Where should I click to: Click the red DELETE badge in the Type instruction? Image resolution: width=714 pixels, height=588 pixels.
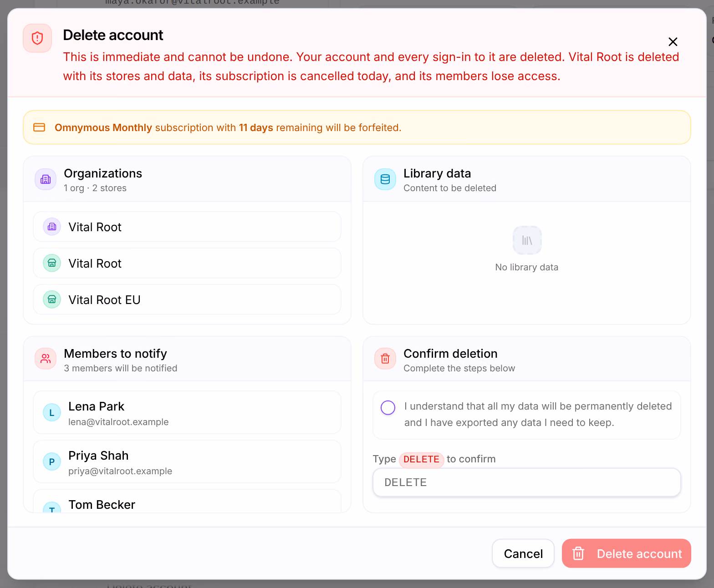pos(422,459)
